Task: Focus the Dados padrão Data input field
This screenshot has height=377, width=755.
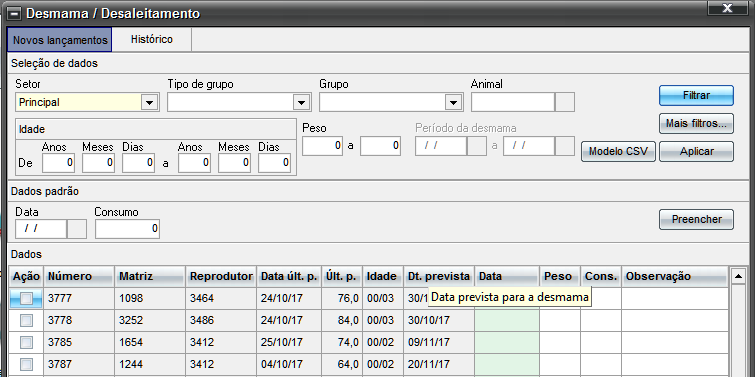Action: 41,229
